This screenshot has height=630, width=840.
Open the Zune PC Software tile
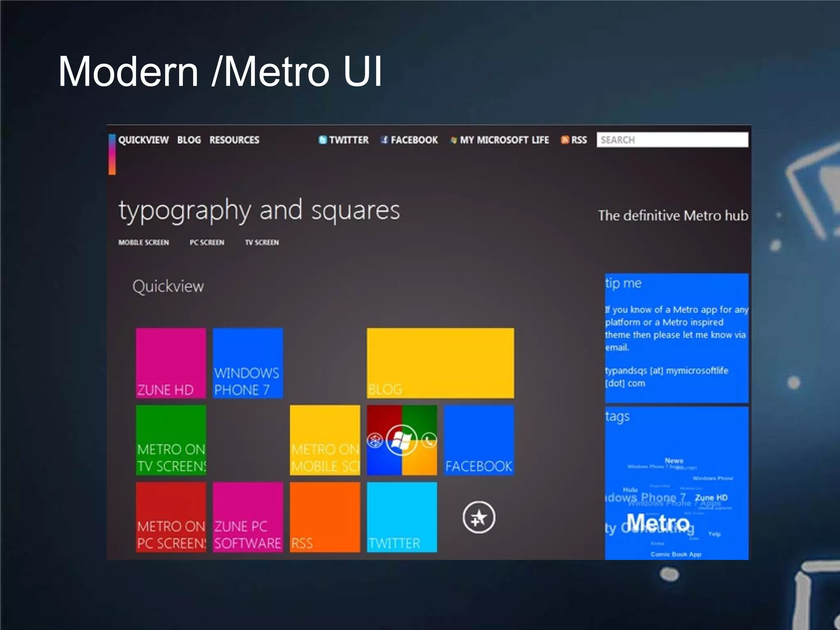click(248, 517)
